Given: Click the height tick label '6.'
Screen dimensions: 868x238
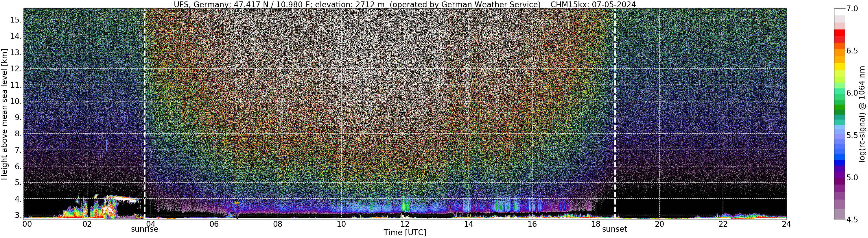Looking at the screenshot, I should pyautogui.click(x=19, y=167).
